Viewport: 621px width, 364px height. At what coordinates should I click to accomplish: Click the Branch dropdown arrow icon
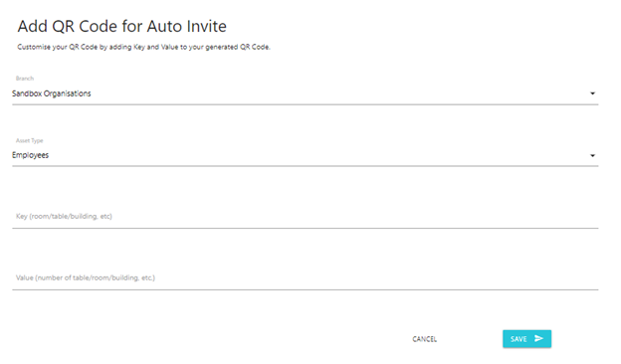(x=592, y=93)
